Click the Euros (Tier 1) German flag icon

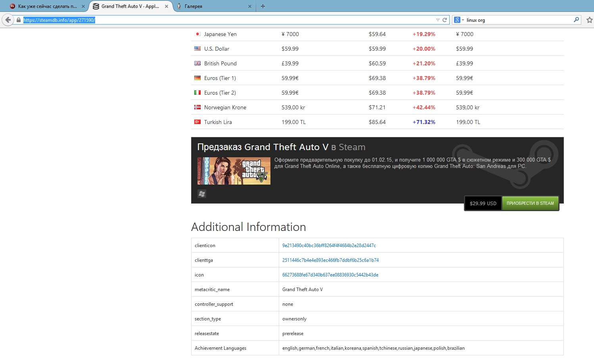[x=197, y=78]
